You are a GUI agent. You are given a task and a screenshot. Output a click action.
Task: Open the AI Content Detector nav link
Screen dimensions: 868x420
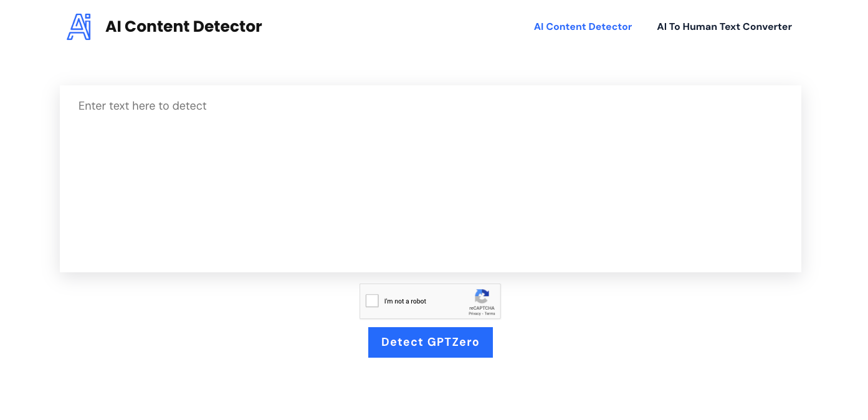583,27
